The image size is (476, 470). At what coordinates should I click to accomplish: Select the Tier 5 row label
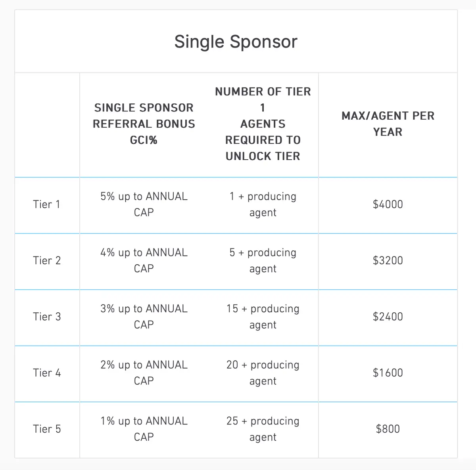[47, 429]
